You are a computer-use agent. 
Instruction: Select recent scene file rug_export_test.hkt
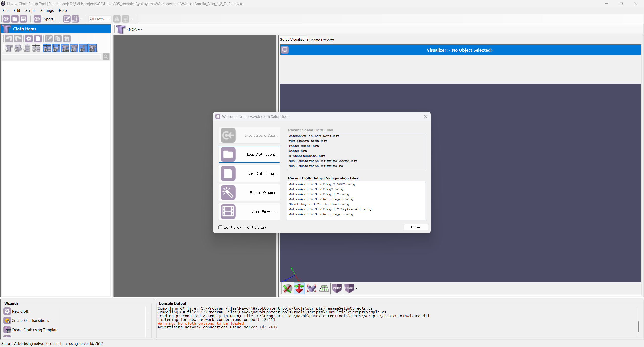308,141
